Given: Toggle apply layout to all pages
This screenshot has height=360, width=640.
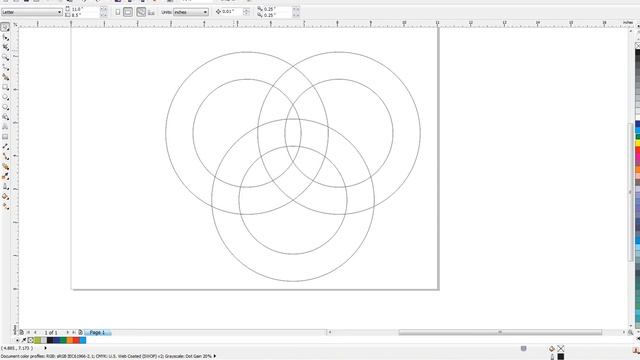Looking at the screenshot, I should [x=141, y=12].
